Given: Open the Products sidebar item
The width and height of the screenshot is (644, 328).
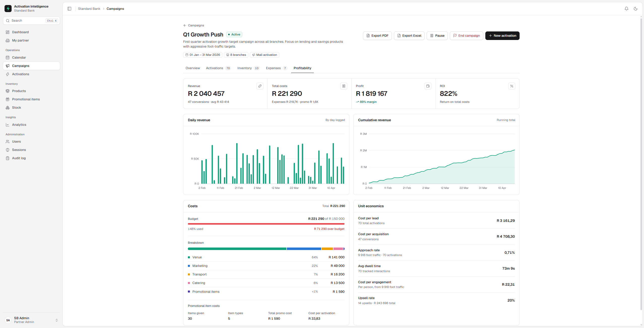Looking at the screenshot, I should [x=31, y=91].
